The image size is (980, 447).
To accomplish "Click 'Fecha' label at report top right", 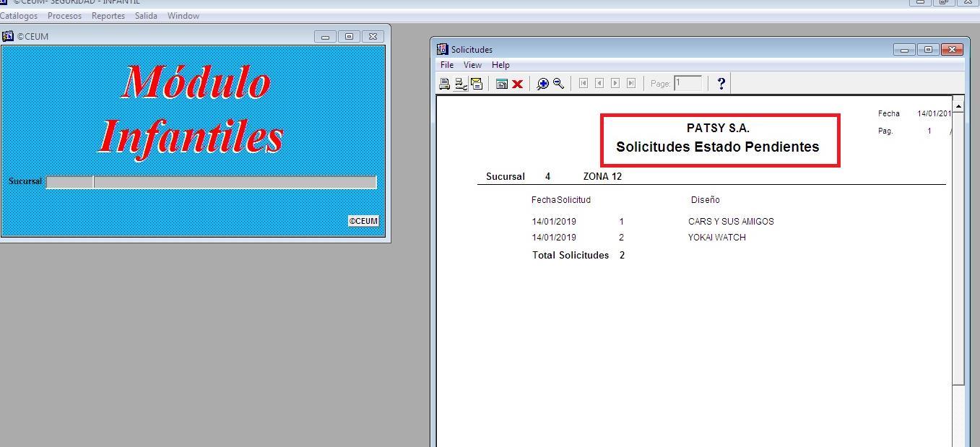I will pyautogui.click(x=889, y=113).
